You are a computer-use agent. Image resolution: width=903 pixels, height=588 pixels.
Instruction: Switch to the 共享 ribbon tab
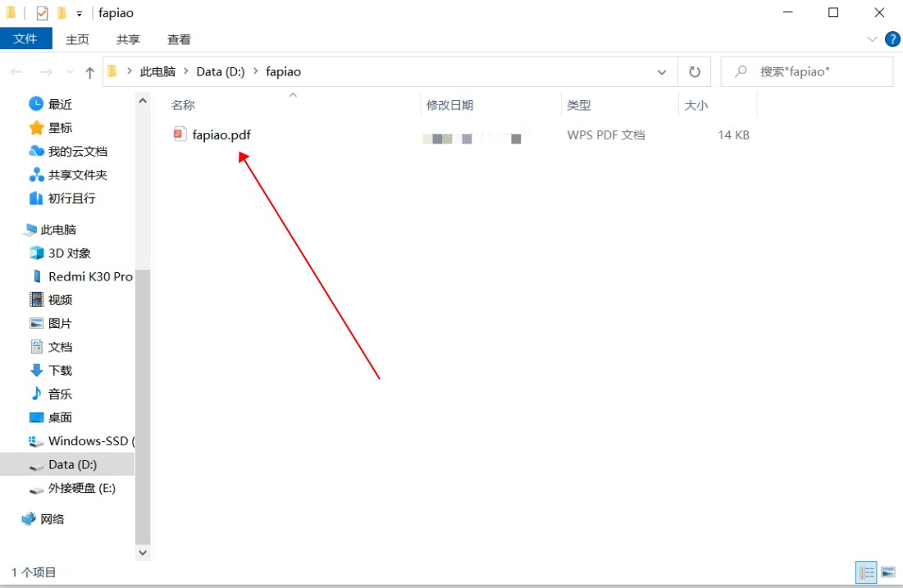pos(128,39)
